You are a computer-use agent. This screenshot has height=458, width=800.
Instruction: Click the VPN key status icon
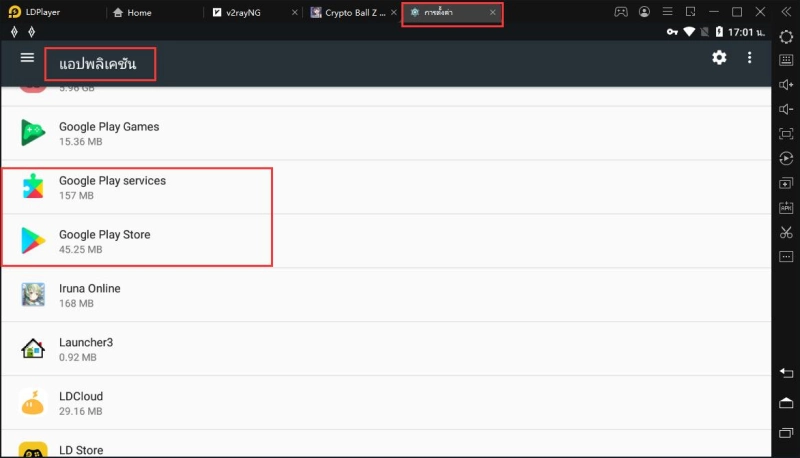coord(672,32)
